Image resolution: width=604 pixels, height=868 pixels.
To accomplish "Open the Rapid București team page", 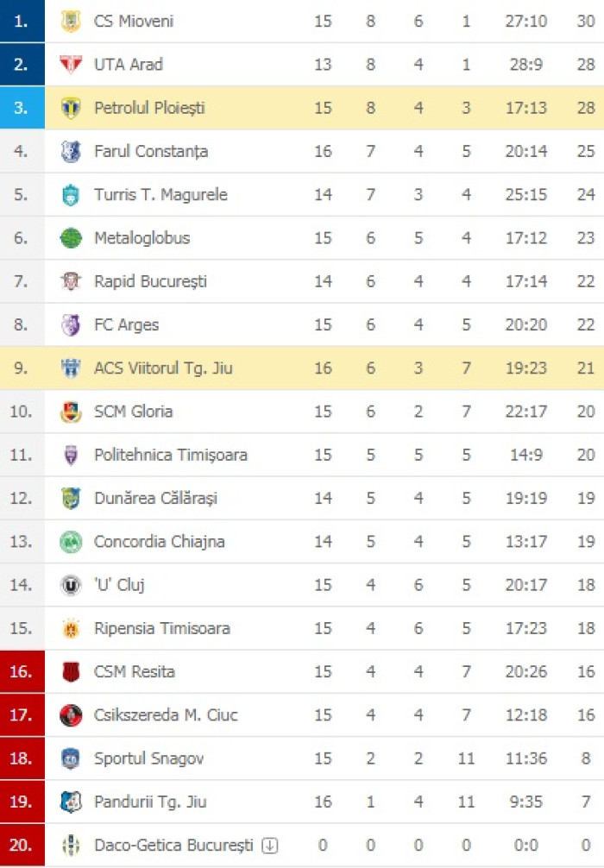I will pos(151,281).
